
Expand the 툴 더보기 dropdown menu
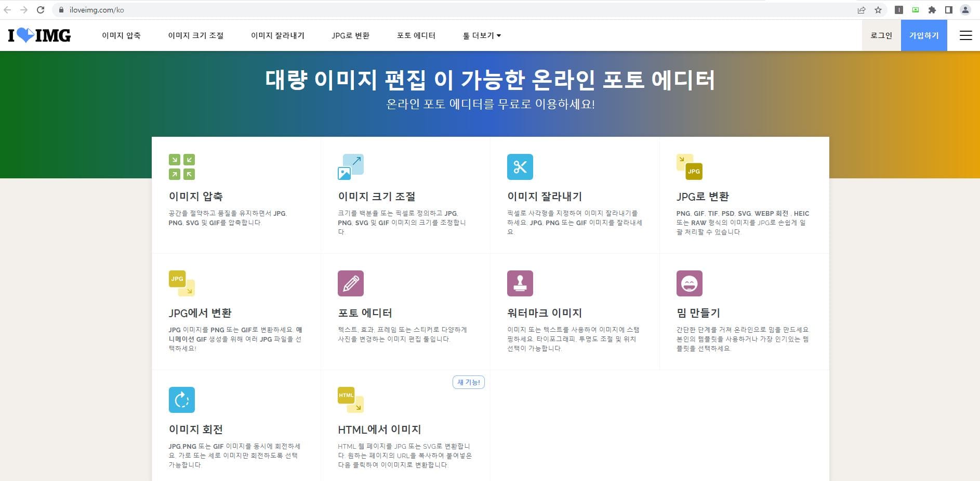[481, 35]
